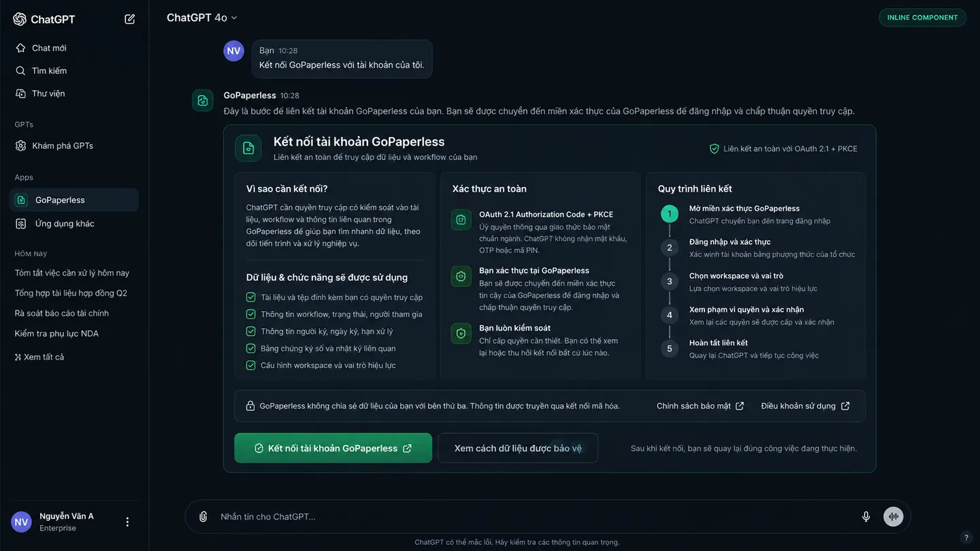The height and width of the screenshot is (551, 980).
Task: Click the Ứng dụng khác icon
Action: pyautogui.click(x=21, y=224)
